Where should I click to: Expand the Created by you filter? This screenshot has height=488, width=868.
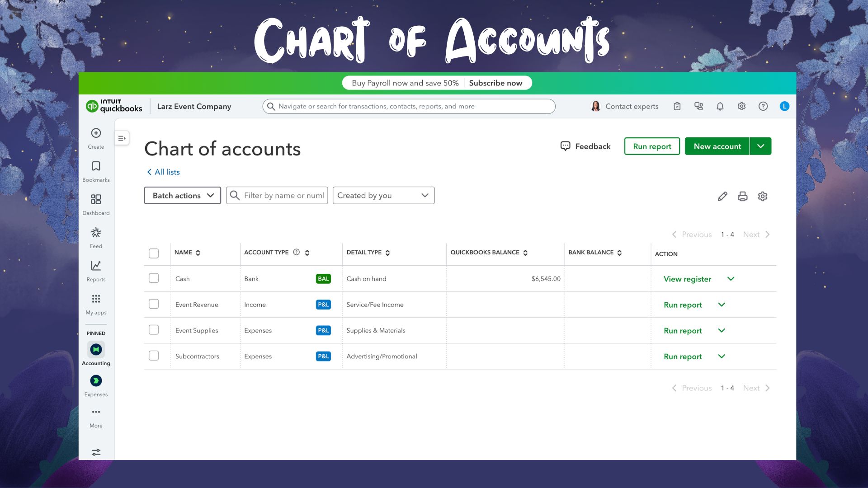point(383,196)
